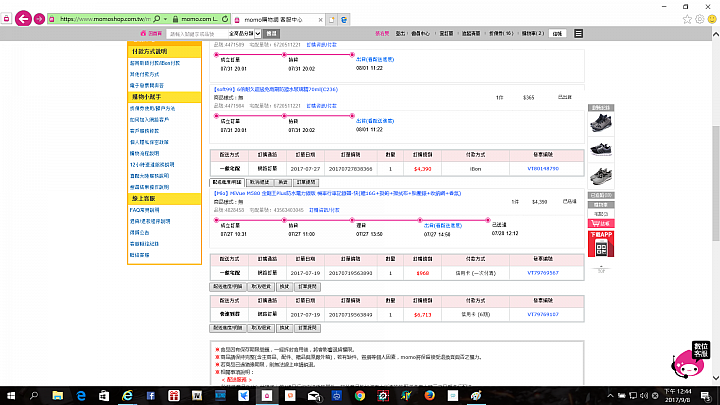The height and width of the screenshot is (405, 720).
Task: Select the momo customer center browser tab
Action: [x=274, y=19]
